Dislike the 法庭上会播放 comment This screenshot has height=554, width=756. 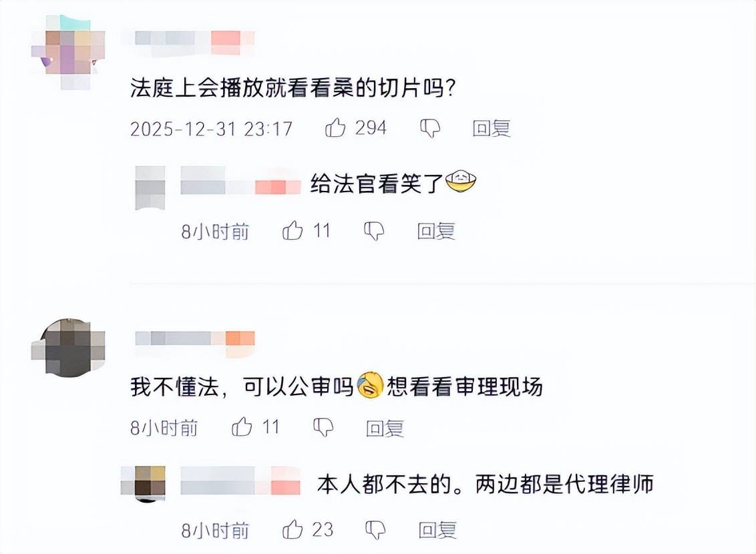(430, 128)
